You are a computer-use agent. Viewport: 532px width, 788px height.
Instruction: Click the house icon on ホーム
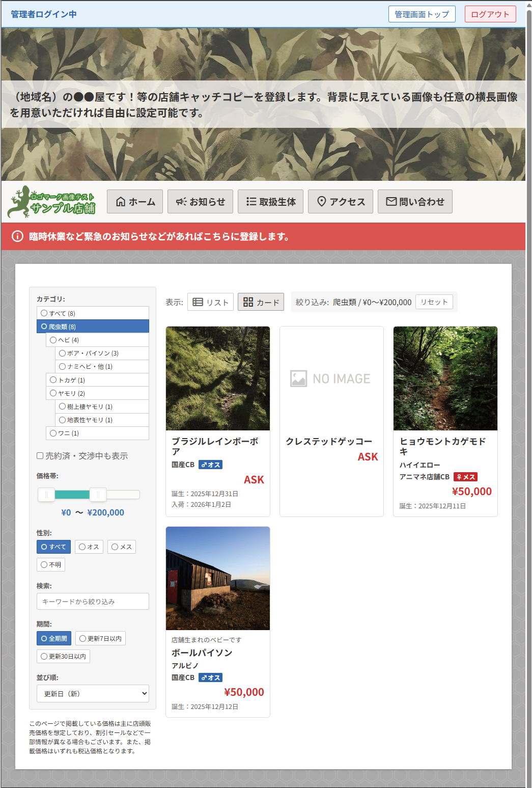[x=121, y=202]
